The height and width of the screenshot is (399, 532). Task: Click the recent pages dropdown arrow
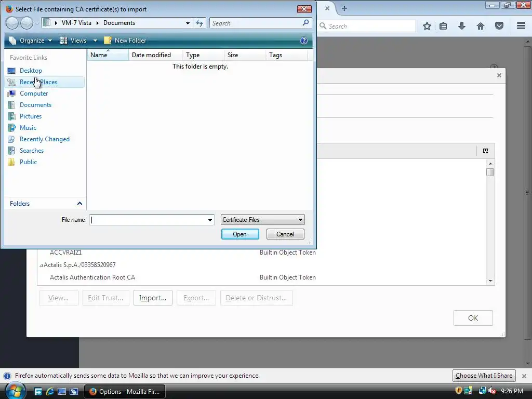tap(37, 23)
